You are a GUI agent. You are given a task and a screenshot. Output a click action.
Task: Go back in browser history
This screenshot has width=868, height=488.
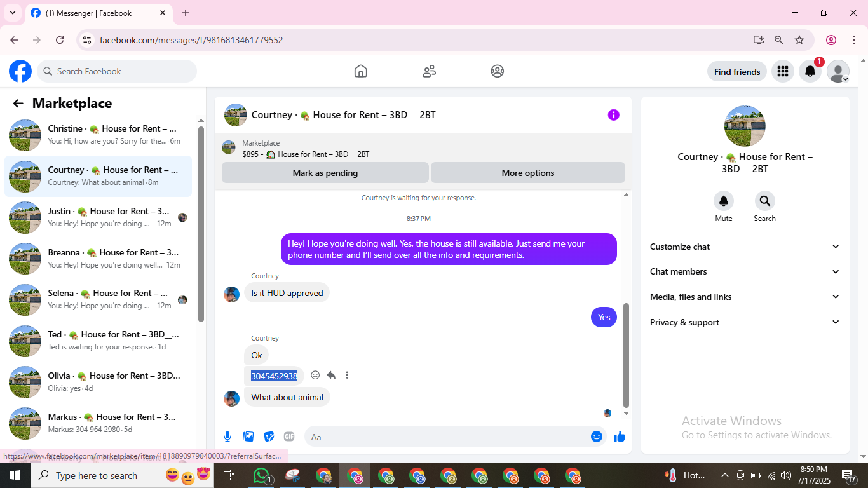pos(14,40)
